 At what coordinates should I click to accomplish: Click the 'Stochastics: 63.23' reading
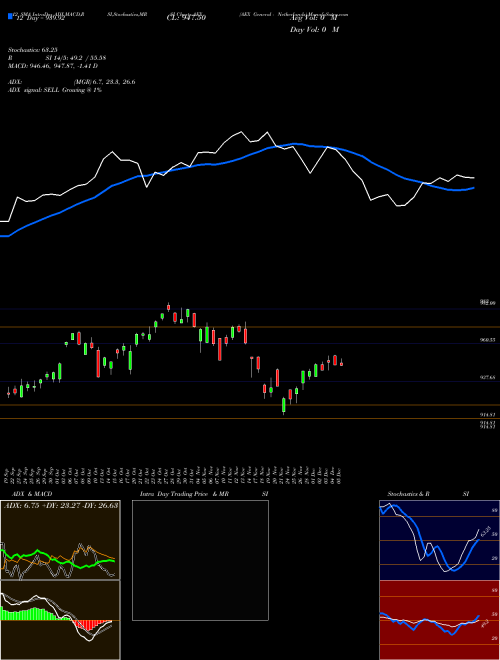tap(32, 50)
